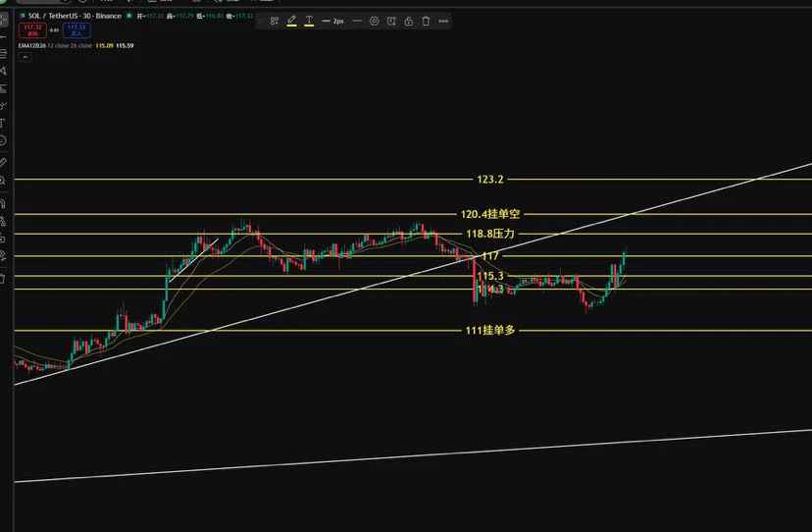This screenshot has height=532, width=812.
Task: Open the emoji and icons tool
Action: click(3, 140)
